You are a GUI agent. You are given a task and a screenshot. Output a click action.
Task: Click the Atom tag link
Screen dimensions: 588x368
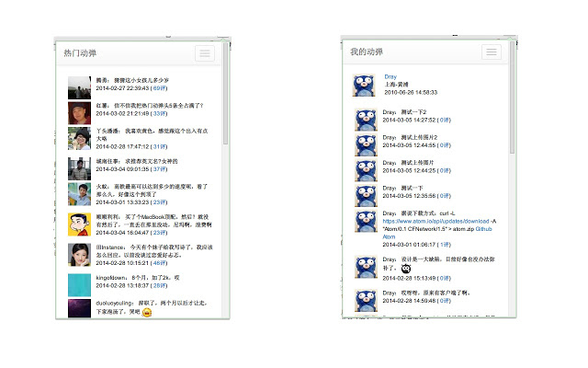[389, 237]
